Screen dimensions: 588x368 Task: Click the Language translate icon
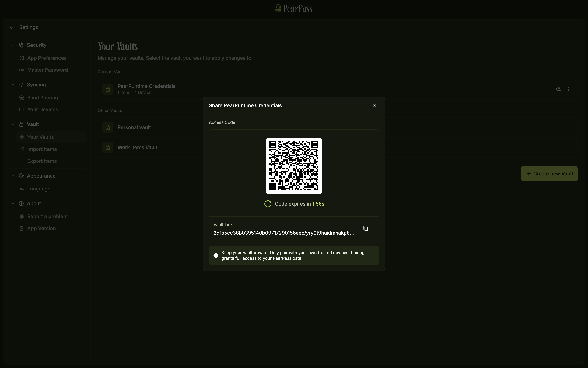pos(22,189)
